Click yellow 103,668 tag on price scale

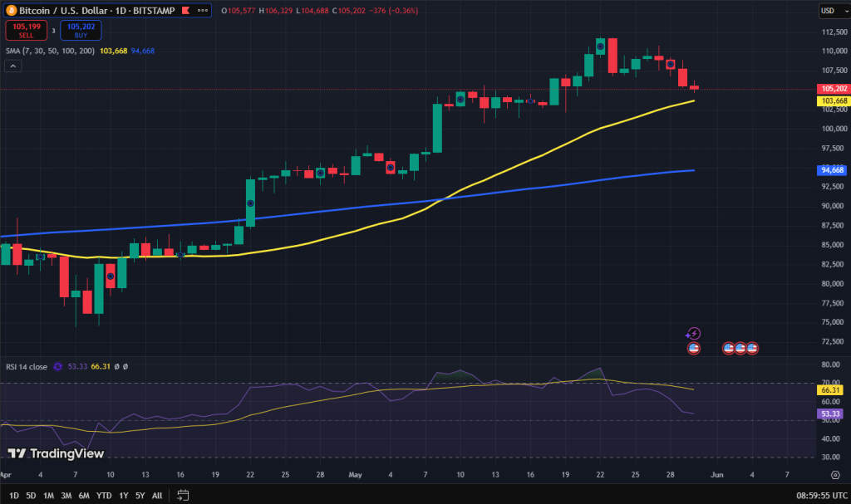tap(834, 101)
